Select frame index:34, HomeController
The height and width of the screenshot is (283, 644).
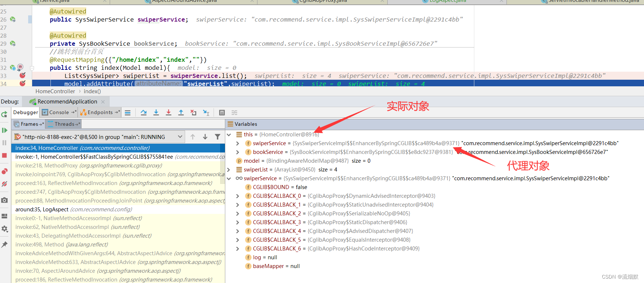coord(118,148)
